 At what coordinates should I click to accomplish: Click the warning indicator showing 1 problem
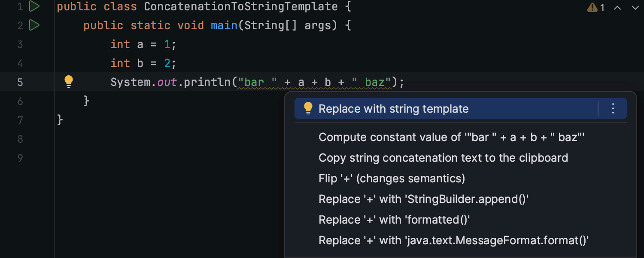pos(596,7)
